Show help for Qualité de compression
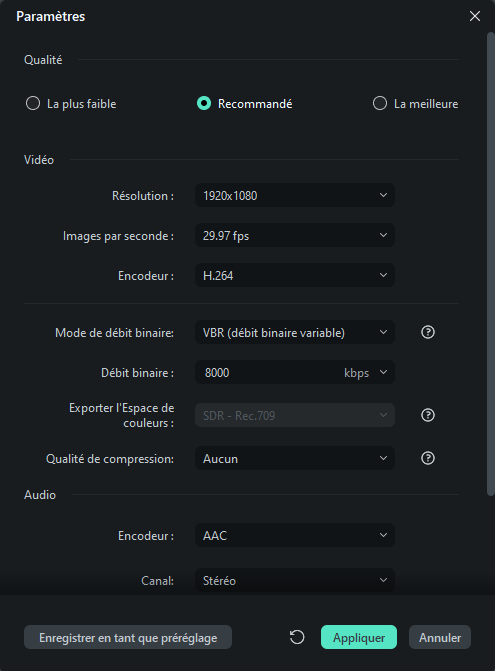 pos(428,458)
